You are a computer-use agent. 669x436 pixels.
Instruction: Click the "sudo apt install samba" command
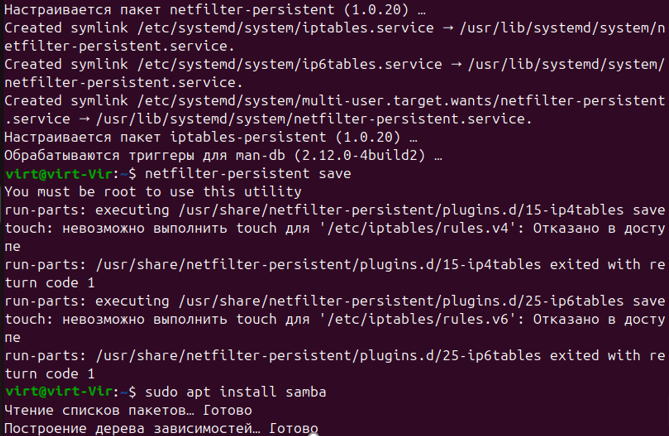point(236,392)
